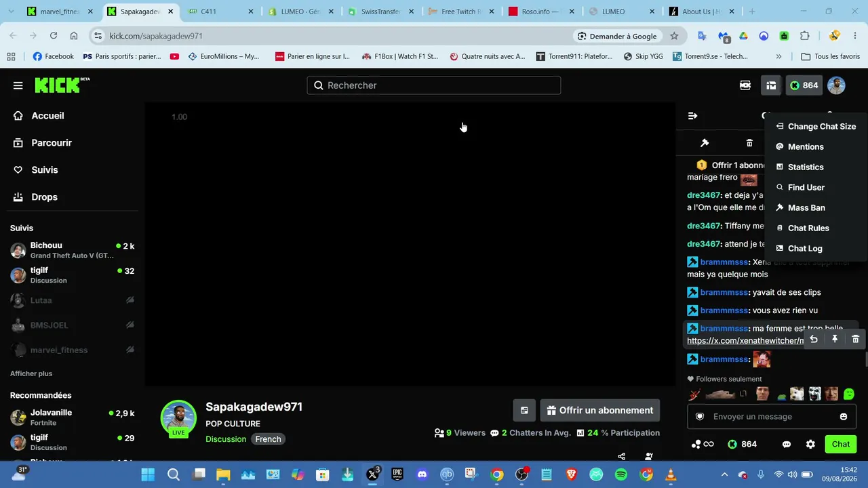Click the chat bubble icon below chat
Image resolution: width=868 pixels, height=488 pixels.
[787, 445]
